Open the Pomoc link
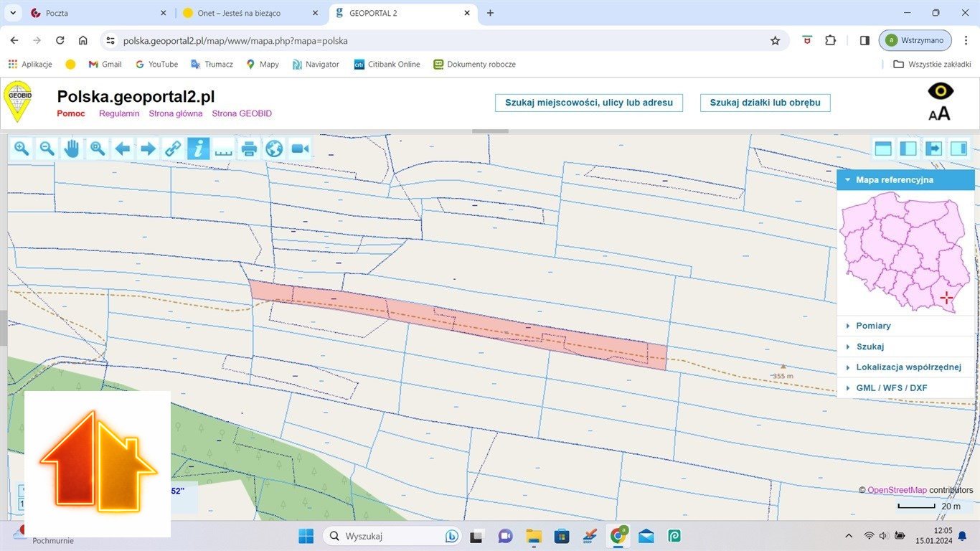The height and width of the screenshot is (551, 980). tap(71, 113)
